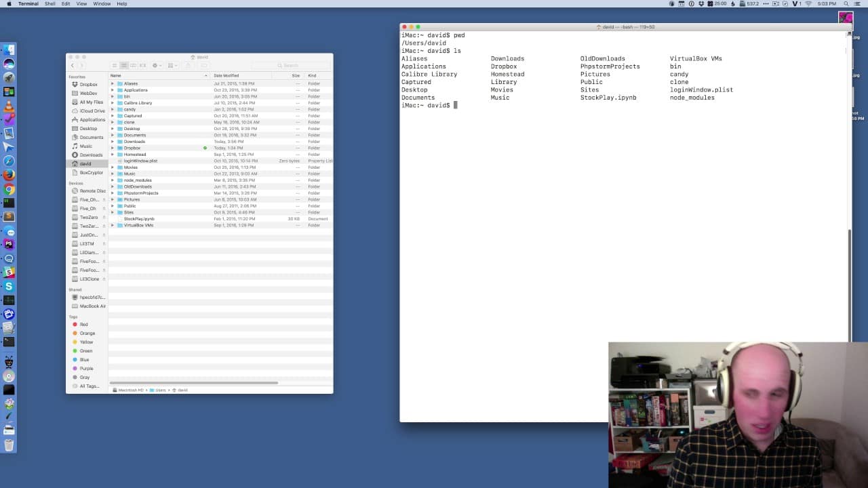Open the Finder Arrange dropdown
868x488 pixels.
pos(172,65)
